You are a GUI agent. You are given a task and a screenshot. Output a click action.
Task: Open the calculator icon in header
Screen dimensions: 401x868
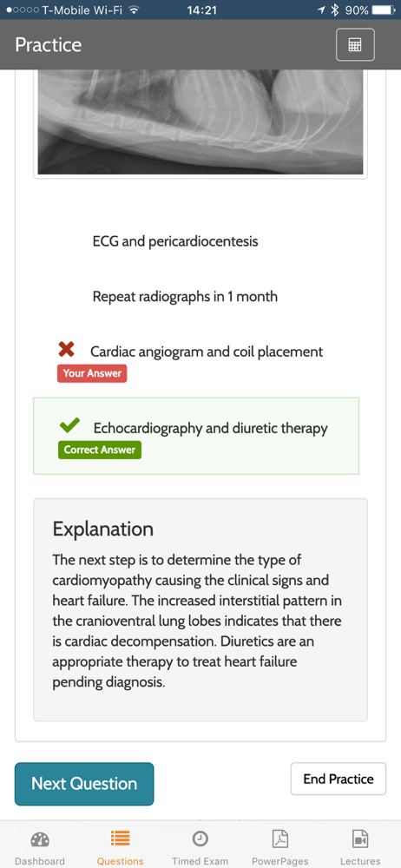pos(355,44)
